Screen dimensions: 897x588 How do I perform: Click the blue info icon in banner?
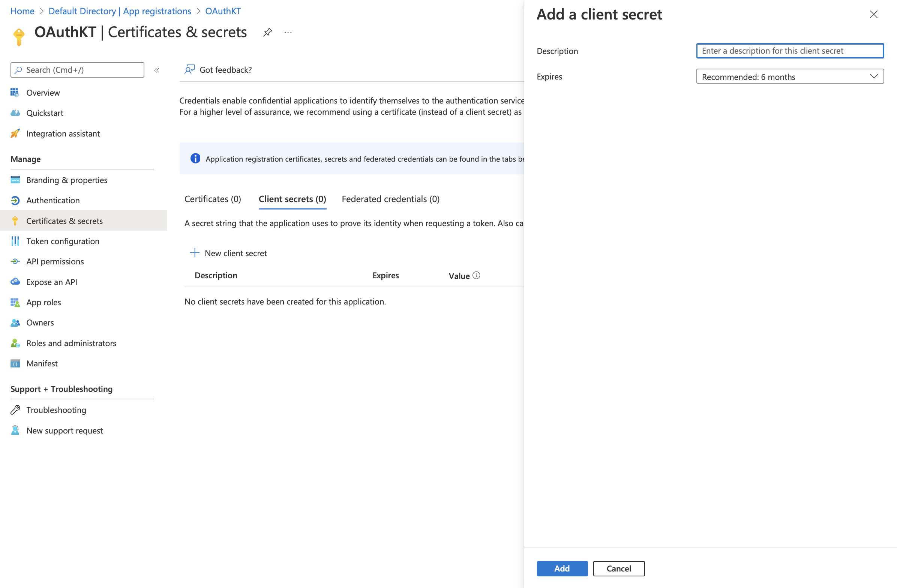tap(195, 158)
